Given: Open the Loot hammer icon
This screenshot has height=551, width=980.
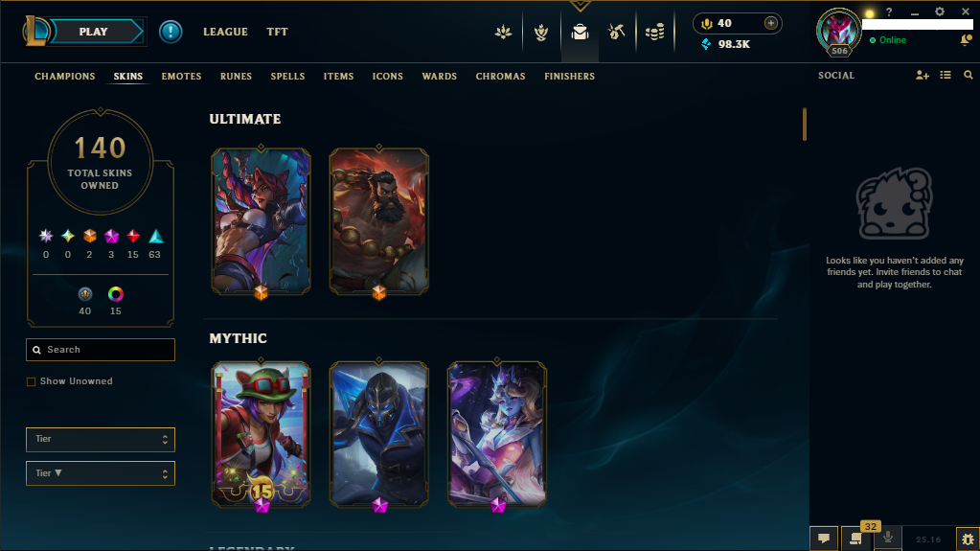Looking at the screenshot, I should pyautogui.click(x=616, y=32).
